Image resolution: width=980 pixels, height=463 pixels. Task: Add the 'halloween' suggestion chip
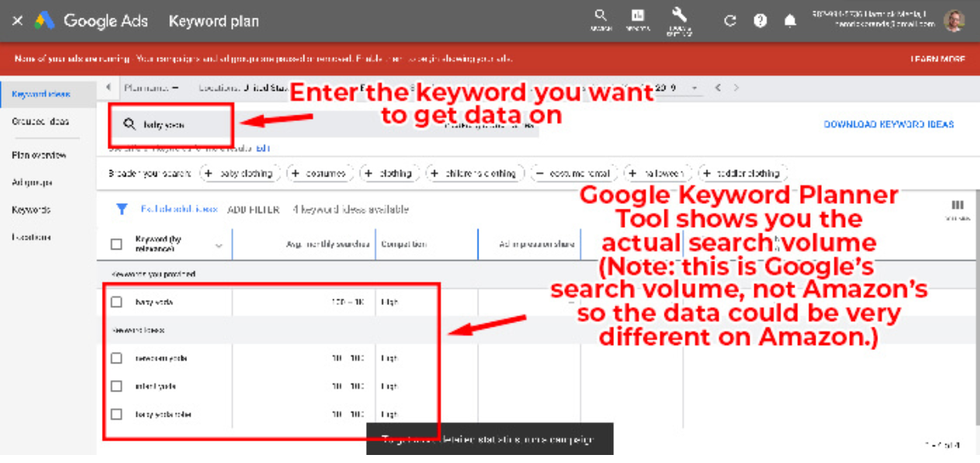(x=657, y=173)
